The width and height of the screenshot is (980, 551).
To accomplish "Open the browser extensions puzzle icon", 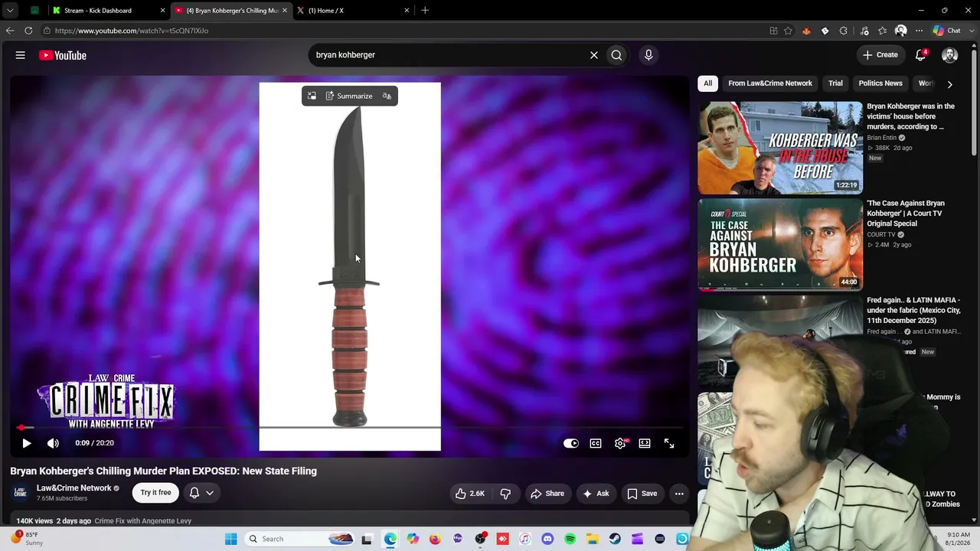I will pyautogui.click(x=844, y=31).
